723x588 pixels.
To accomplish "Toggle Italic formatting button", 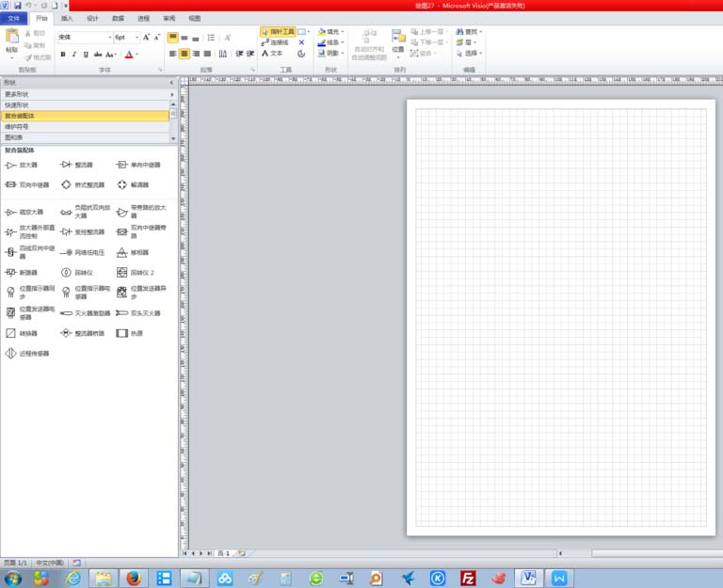I will (74, 55).
